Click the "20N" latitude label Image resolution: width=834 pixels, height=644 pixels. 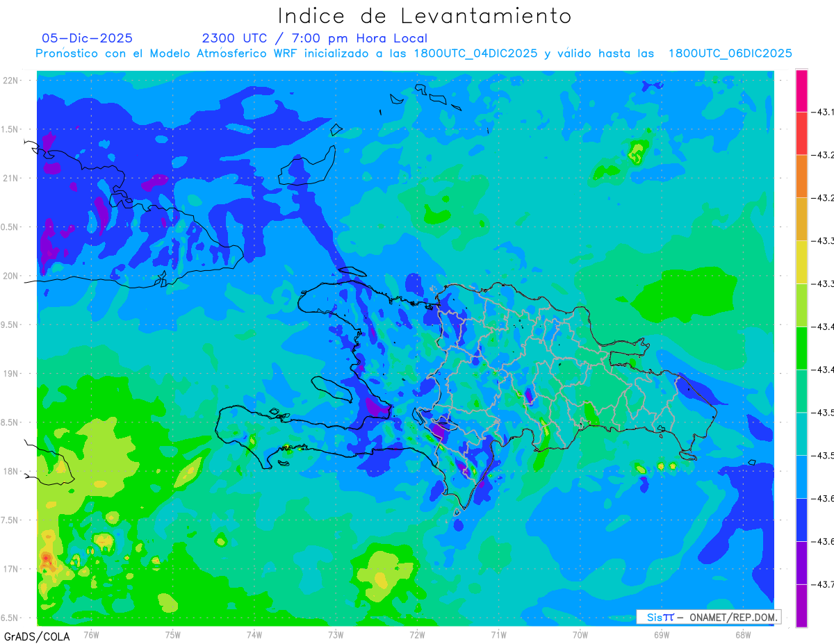[11, 276]
